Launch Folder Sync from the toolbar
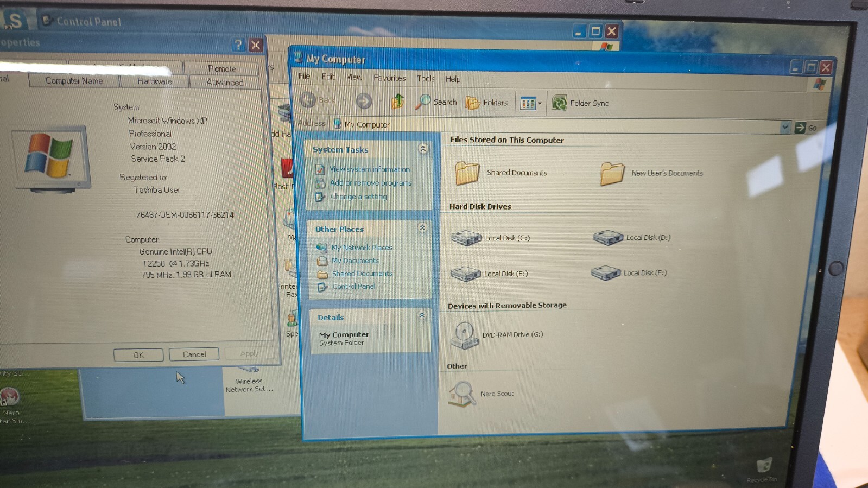The height and width of the screenshot is (488, 868). click(x=580, y=103)
